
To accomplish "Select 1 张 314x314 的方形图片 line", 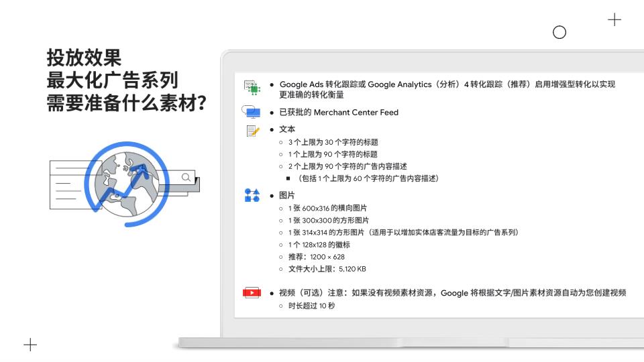I will pos(403,233).
